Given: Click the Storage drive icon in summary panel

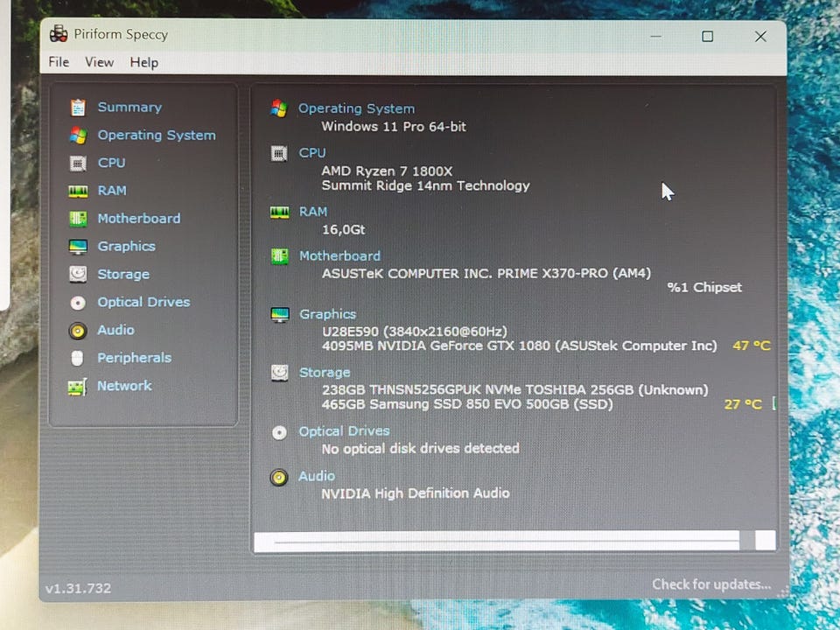Looking at the screenshot, I should (x=280, y=373).
